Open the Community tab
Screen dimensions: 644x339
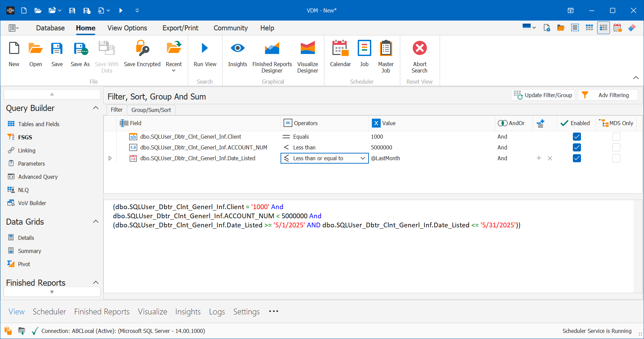tap(231, 28)
